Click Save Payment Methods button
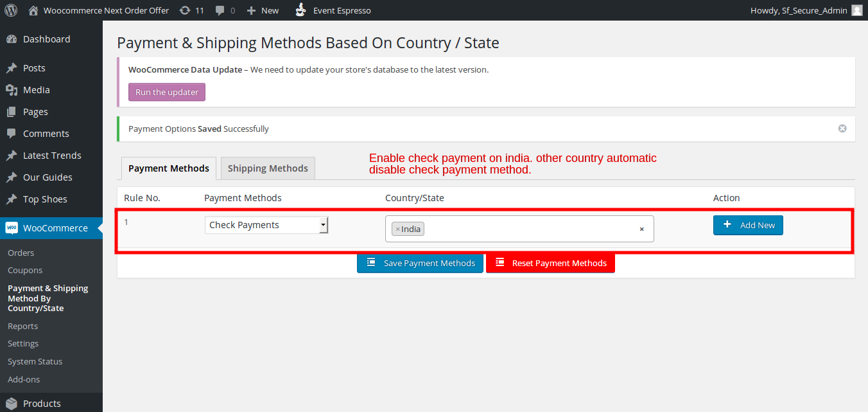Screen dimensions: 868x412 coord(420,263)
